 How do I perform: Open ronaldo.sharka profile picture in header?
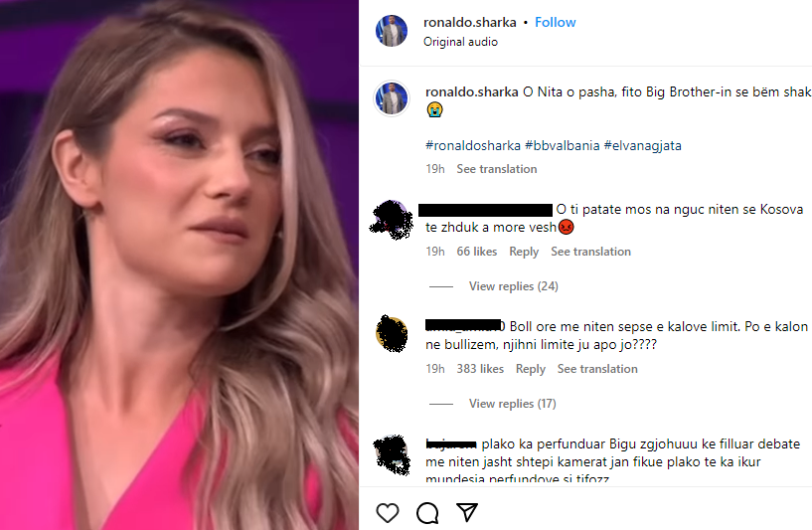[392, 31]
